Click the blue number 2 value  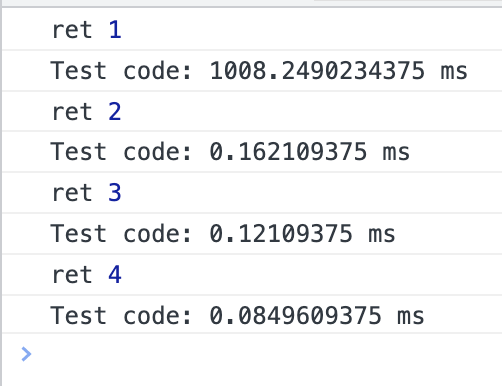pos(115,111)
